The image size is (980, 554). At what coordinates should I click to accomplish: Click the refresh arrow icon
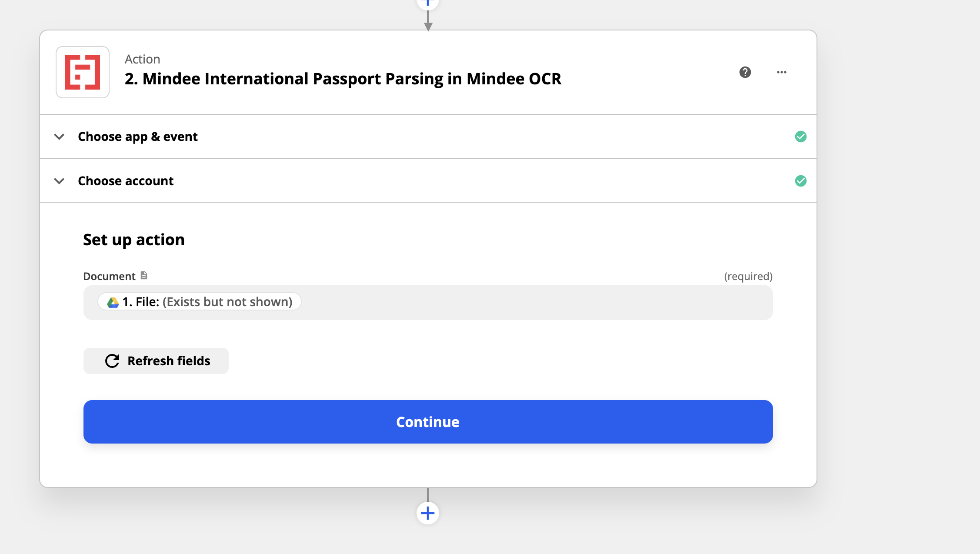[x=112, y=361]
